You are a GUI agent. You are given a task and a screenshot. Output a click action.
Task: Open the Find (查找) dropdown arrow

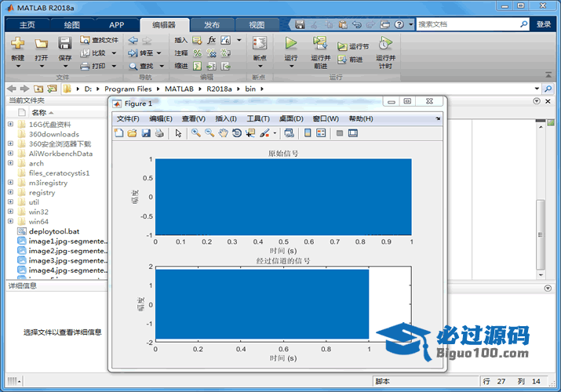[162, 66]
